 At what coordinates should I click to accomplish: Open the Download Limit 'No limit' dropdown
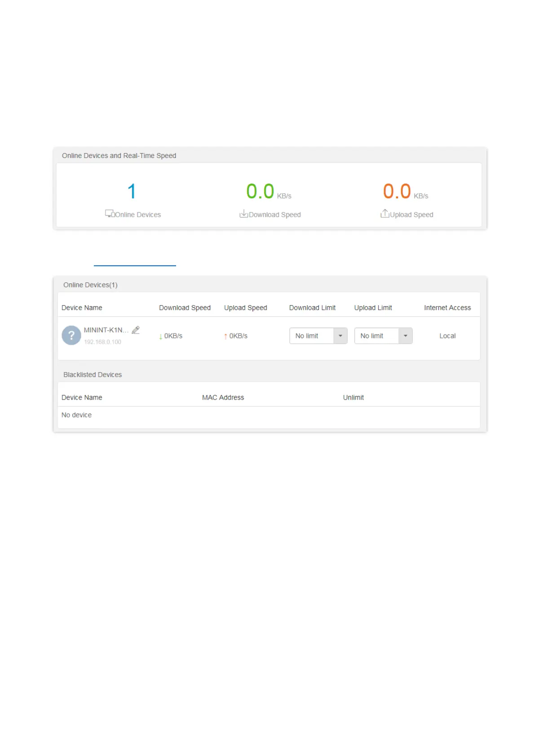point(311,336)
